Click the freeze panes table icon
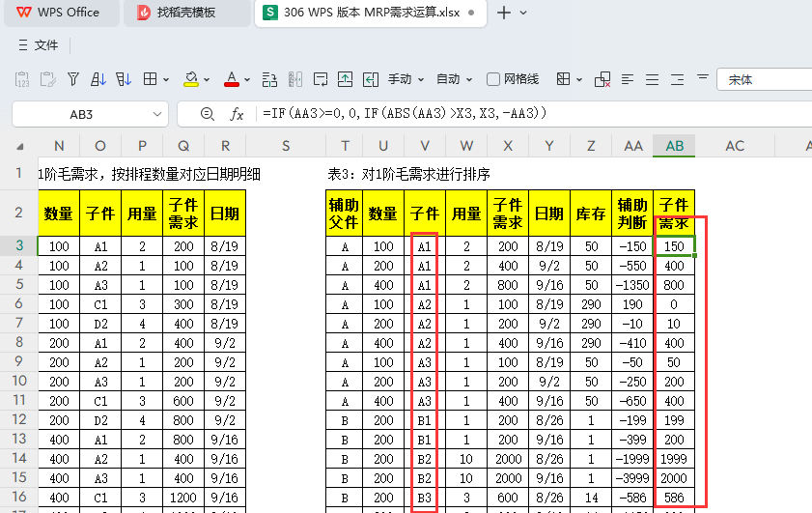This screenshot has height=513, width=812. coord(563,79)
